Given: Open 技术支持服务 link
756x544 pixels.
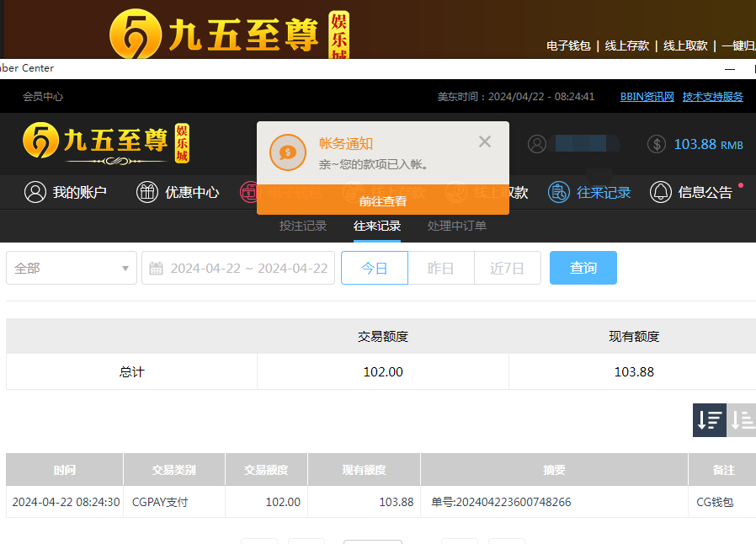Looking at the screenshot, I should click(x=713, y=97).
